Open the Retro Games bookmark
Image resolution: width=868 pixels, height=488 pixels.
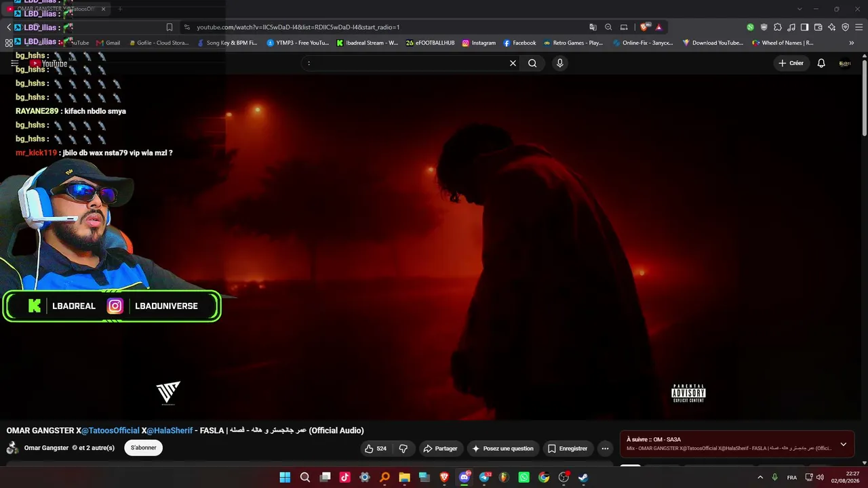click(573, 43)
